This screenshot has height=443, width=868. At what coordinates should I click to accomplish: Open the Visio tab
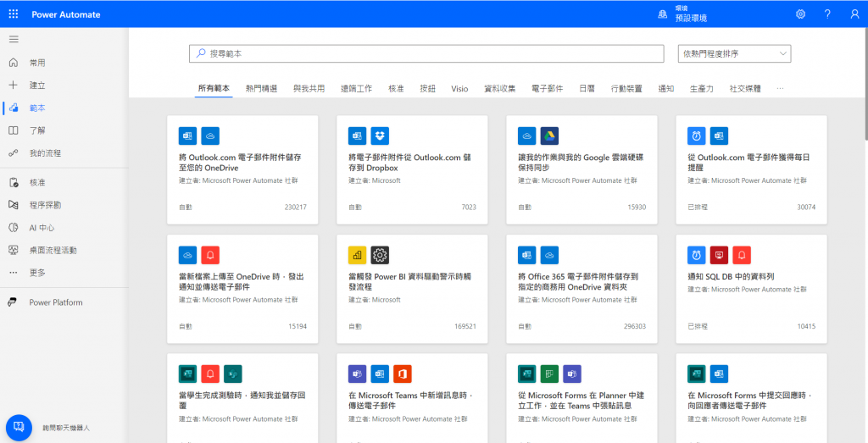point(459,88)
